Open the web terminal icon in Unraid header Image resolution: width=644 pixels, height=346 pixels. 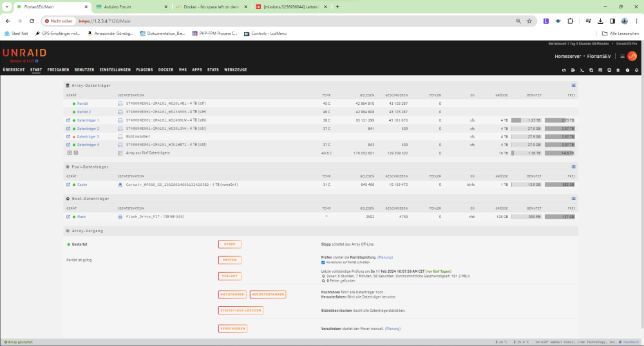[x=582, y=70]
